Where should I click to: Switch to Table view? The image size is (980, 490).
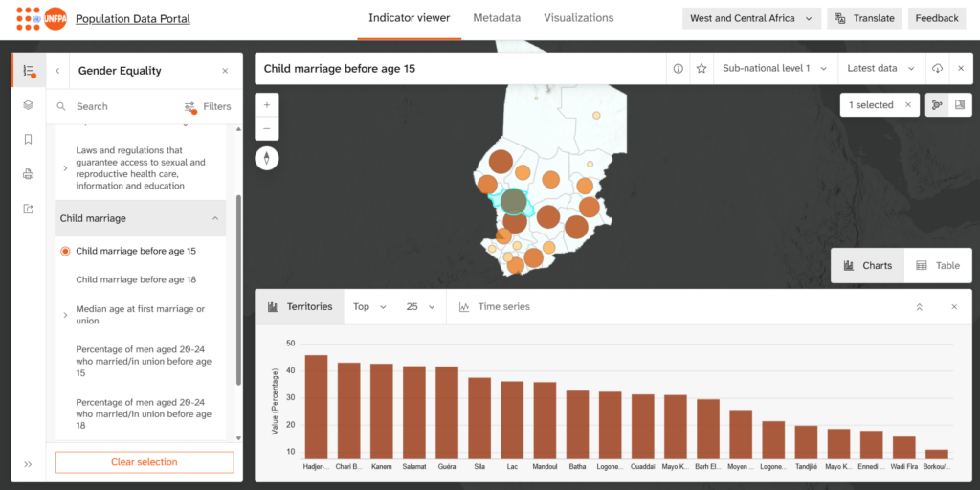[x=938, y=266]
